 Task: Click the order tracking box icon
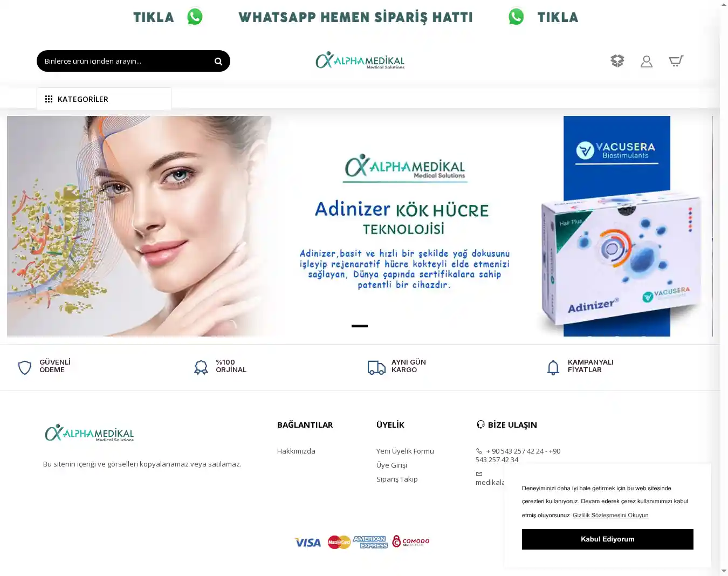(x=617, y=61)
